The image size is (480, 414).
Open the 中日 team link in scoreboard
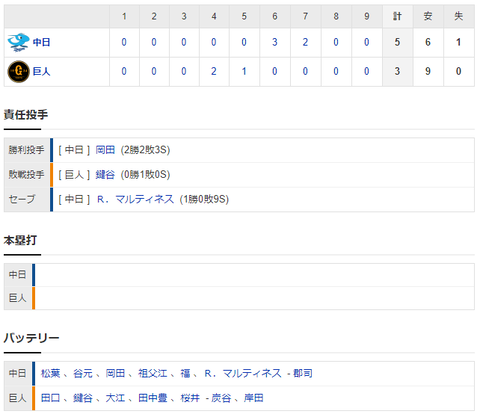pos(41,42)
